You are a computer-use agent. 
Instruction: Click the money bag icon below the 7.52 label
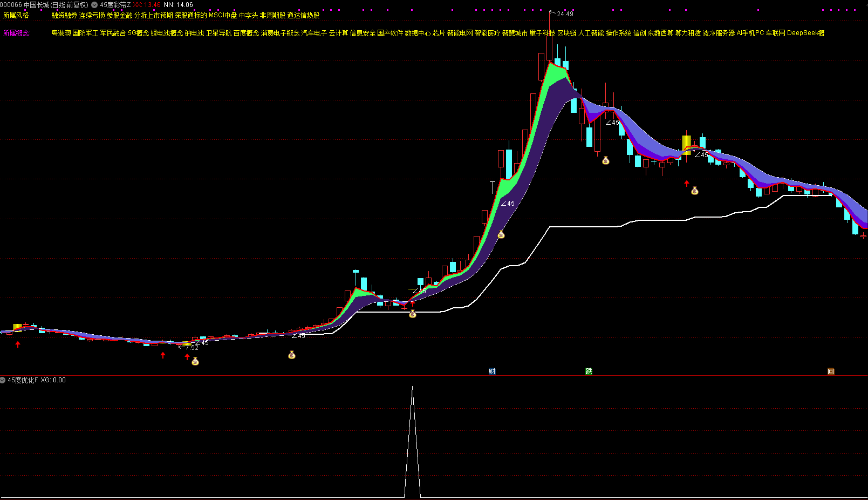195,361
